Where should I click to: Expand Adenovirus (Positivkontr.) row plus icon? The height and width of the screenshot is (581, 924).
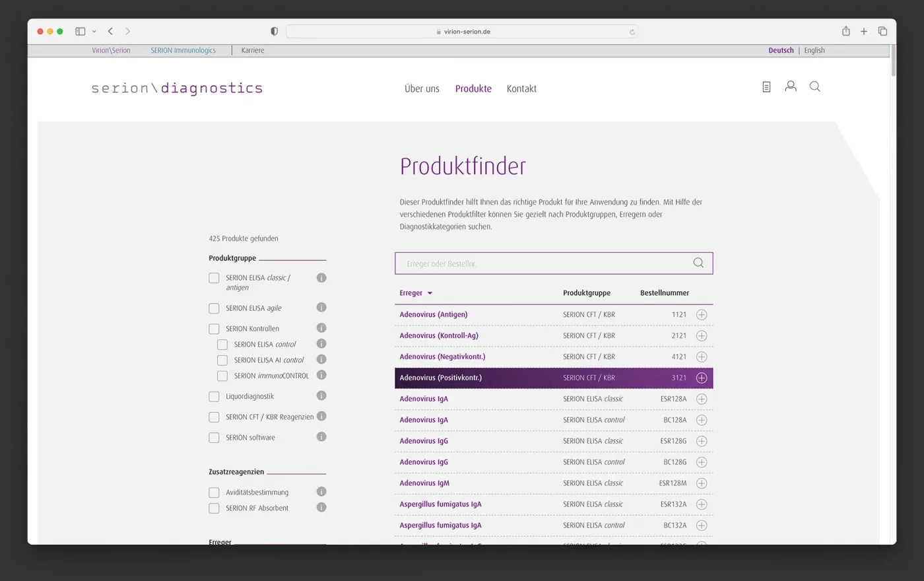(x=702, y=378)
